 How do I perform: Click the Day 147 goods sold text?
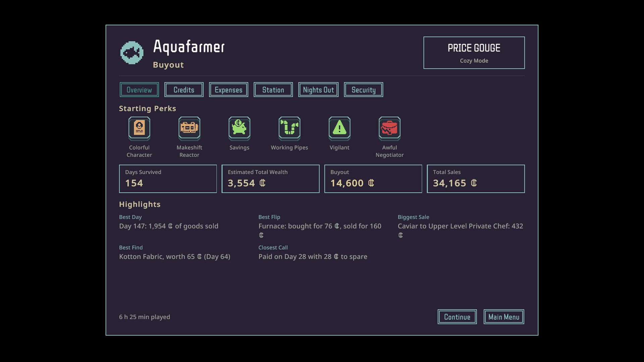point(169,226)
